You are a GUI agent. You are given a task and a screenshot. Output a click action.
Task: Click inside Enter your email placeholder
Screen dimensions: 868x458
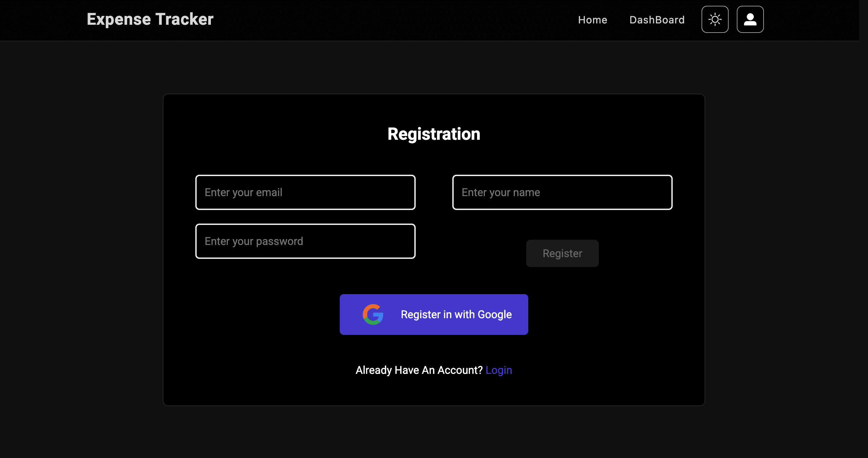click(305, 192)
